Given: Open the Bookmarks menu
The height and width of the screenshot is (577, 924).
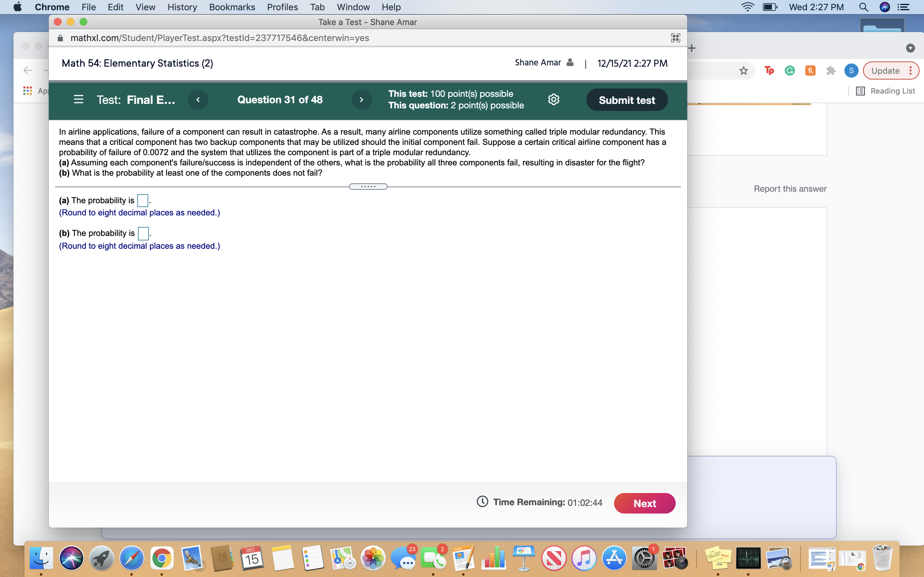Looking at the screenshot, I should (x=232, y=7).
